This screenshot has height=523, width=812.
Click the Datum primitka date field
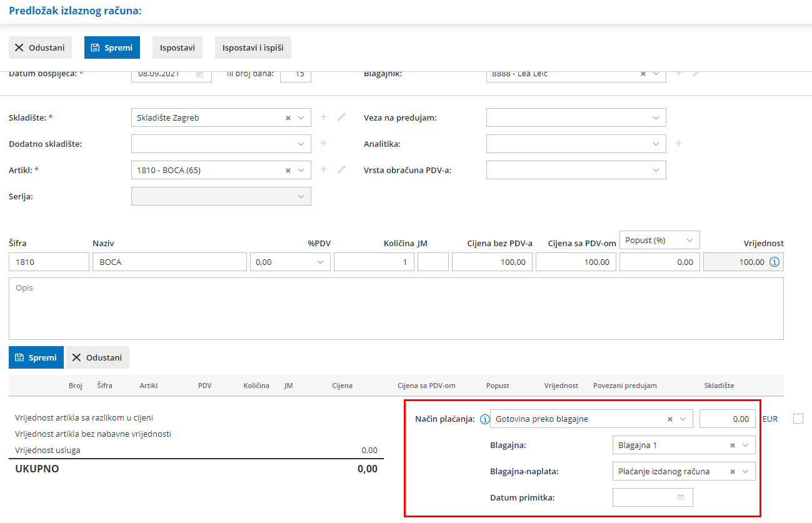point(653,497)
